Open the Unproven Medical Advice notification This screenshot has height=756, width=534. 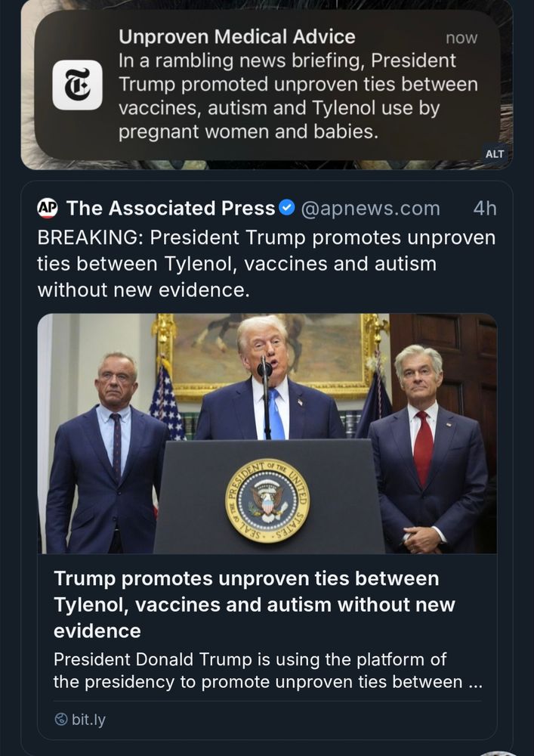point(264,83)
